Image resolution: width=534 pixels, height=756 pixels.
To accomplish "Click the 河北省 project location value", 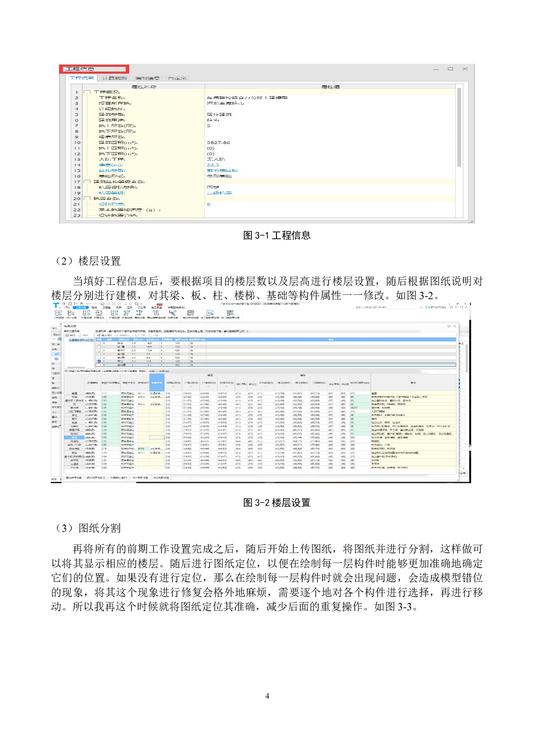I will pyautogui.click(x=225, y=103).
